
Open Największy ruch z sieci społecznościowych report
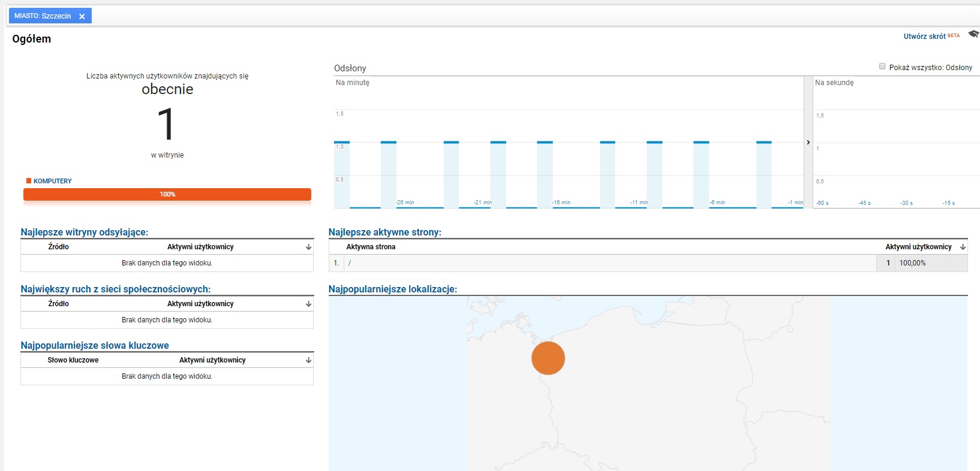click(x=116, y=289)
